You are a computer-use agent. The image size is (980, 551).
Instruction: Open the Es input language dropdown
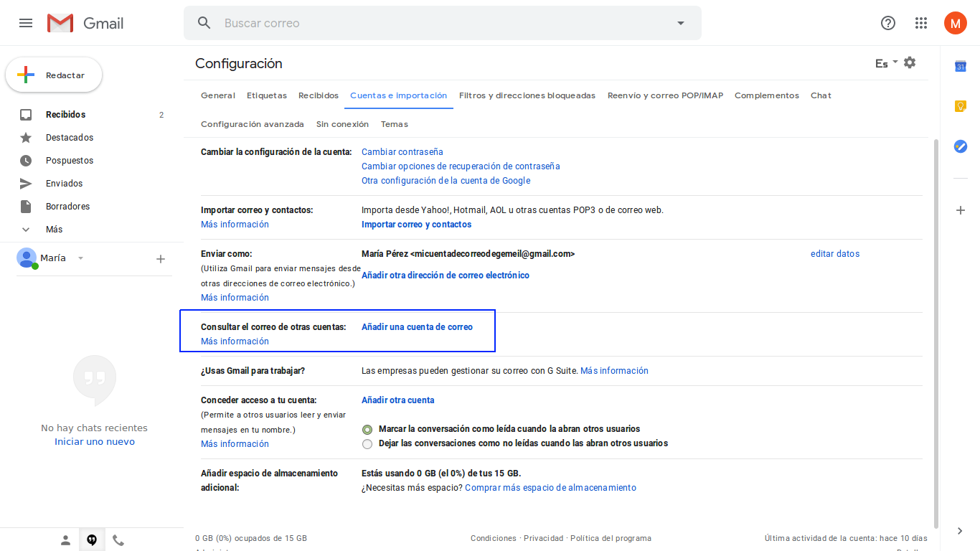point(886,63)
